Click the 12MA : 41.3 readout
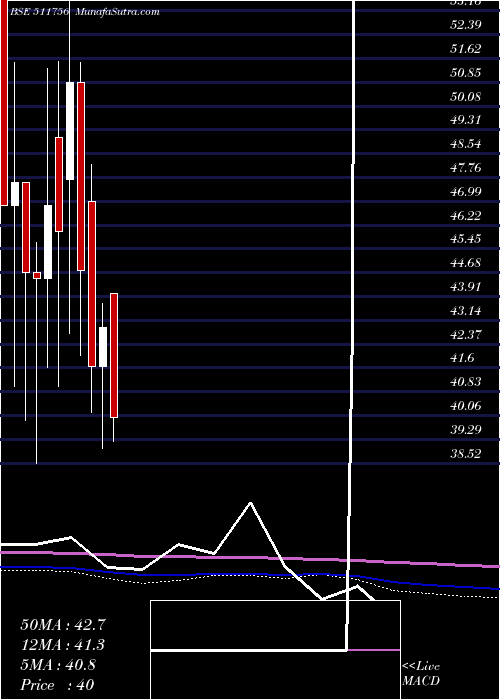The image size is (500, 700). pos(63,645)
